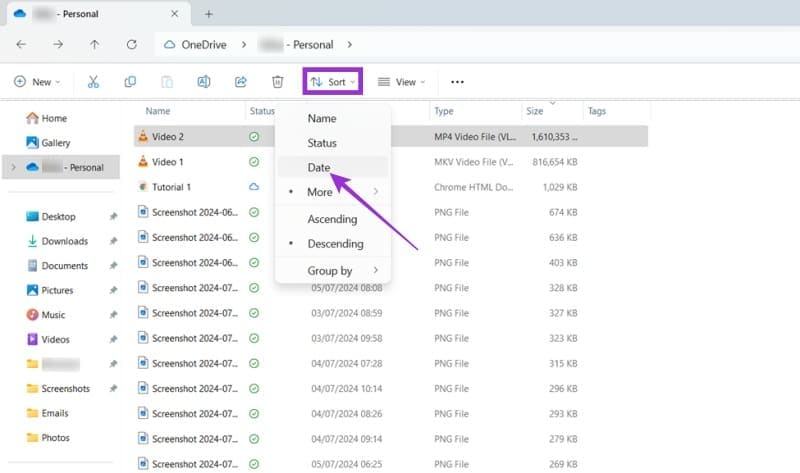Screen dimensions: 800x473
Task: Open Desktop in the sidebar
Action: [51, 216]
